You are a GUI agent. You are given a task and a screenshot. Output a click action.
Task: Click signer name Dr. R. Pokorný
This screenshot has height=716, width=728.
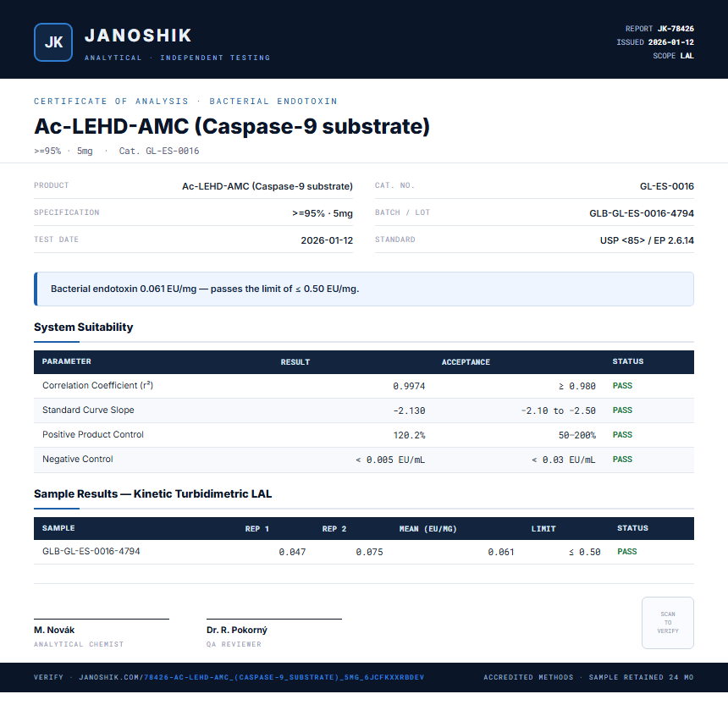(x=237, y=631)
